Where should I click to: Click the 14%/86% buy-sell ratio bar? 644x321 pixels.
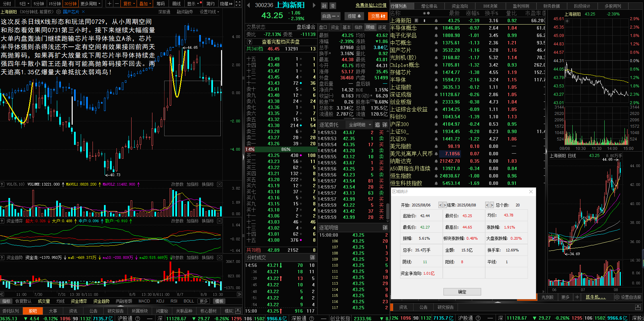pos(281,149)
